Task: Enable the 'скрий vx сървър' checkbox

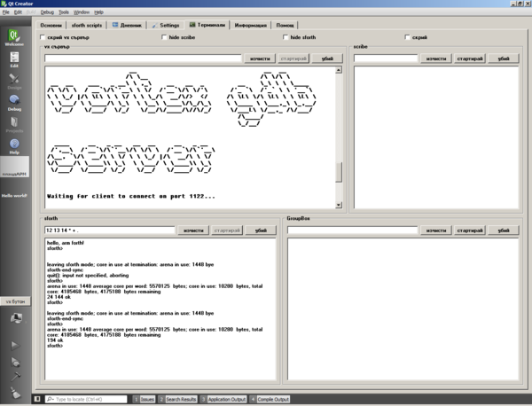Action: 43,37
